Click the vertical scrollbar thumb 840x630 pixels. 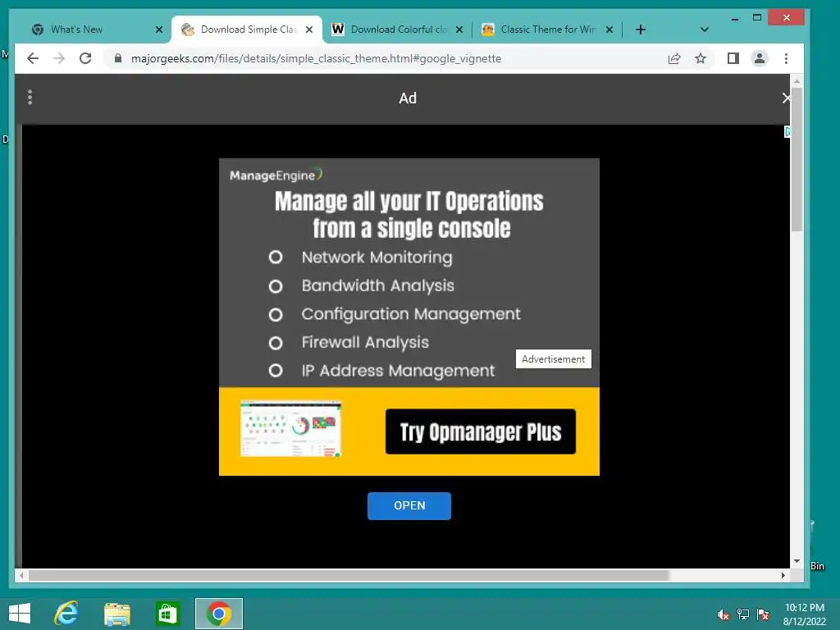pyautogui.click(x=797, y=161)
